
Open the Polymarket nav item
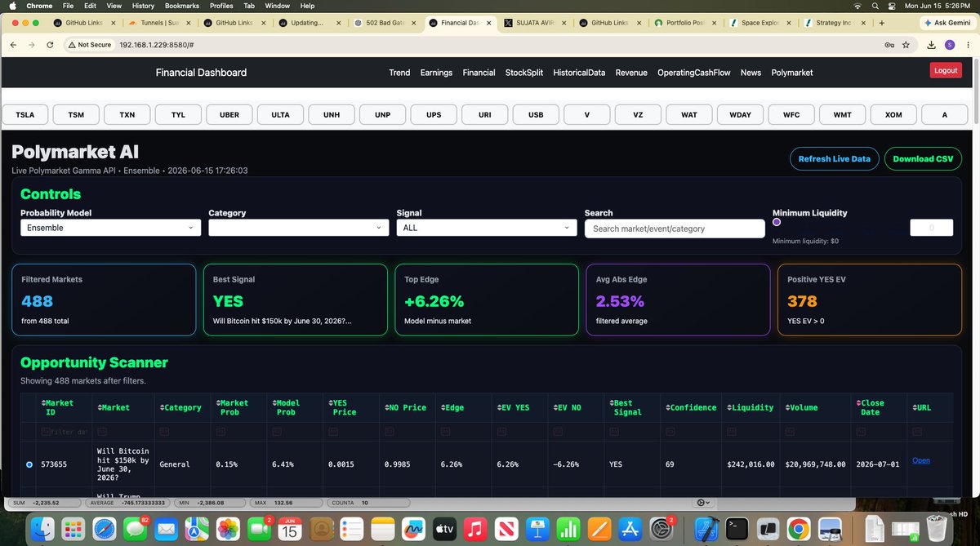(792, 73)
